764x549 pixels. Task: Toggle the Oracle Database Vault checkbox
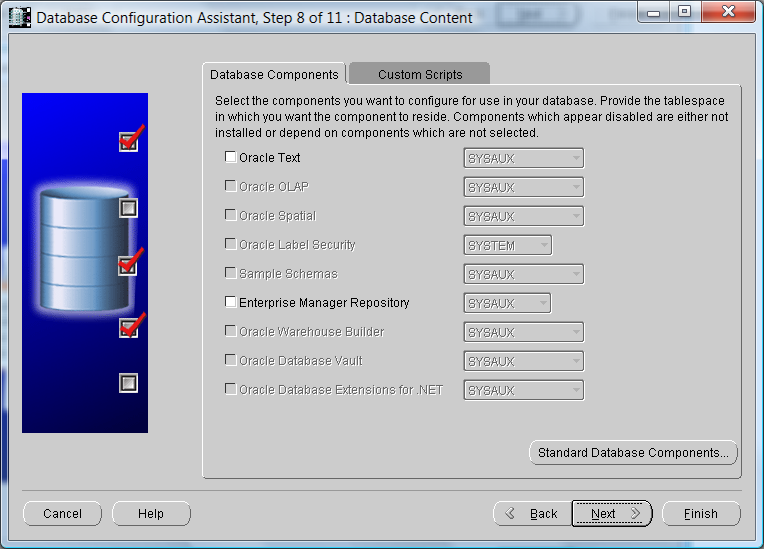230,360
